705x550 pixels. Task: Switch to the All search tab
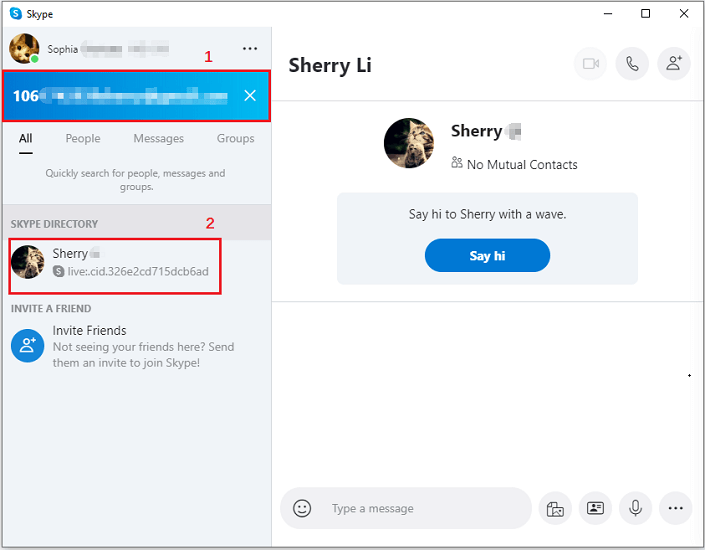click(x=26, y=139)
